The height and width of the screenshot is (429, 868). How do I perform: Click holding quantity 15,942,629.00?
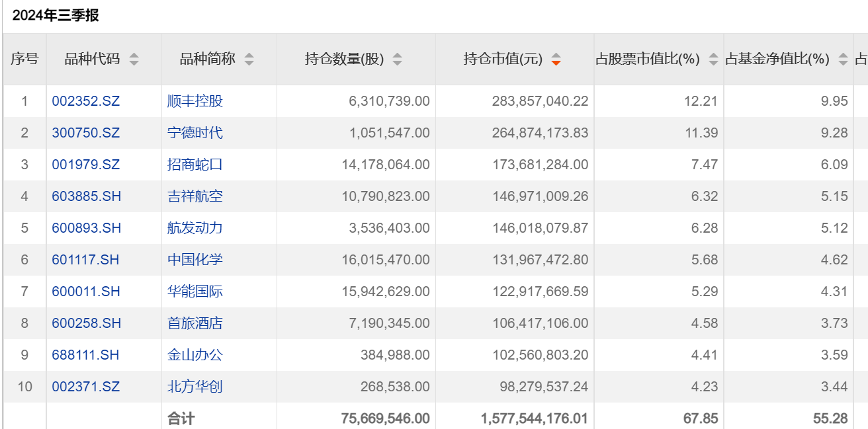pyautogui.click(x=386, y=292)
